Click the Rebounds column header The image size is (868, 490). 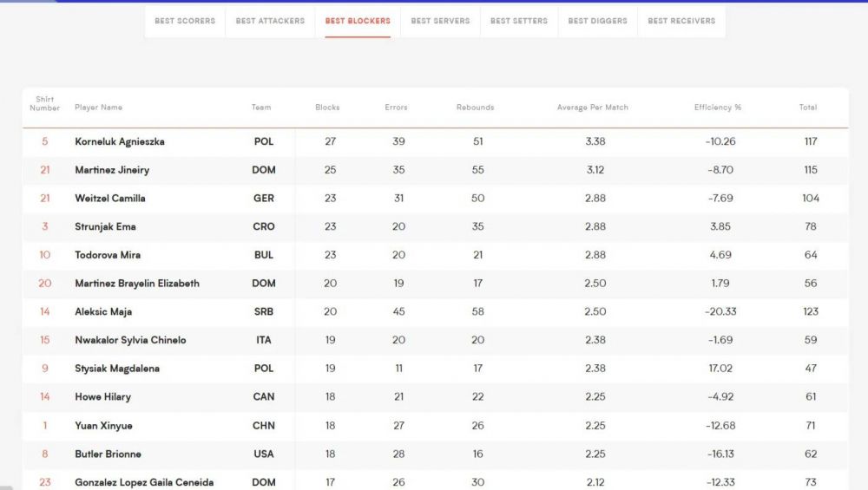coord(475,108)
